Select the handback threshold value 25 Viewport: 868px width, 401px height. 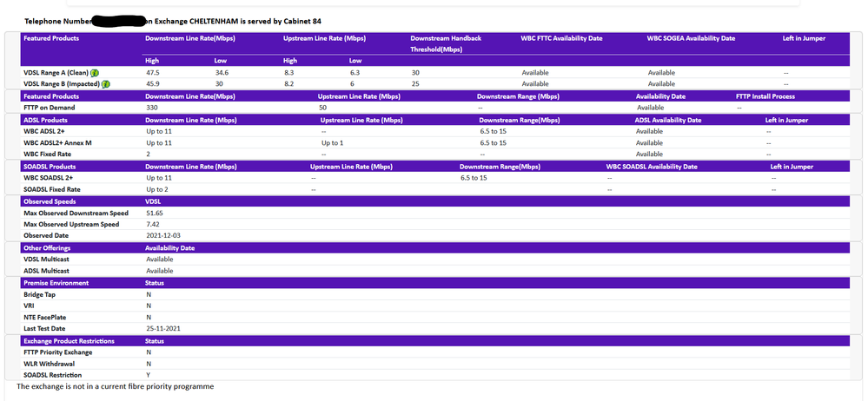(x=415, y=84)
